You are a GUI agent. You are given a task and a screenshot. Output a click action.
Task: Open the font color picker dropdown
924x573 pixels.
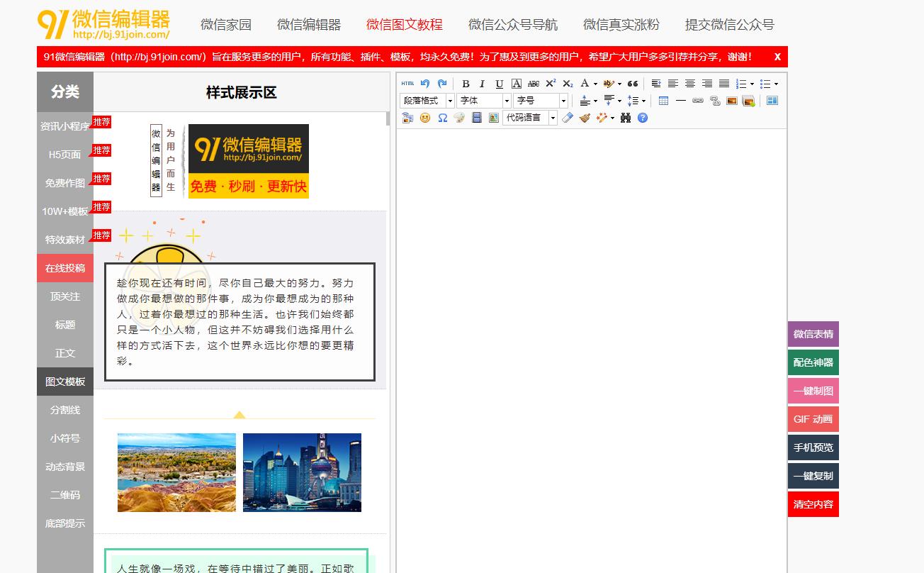coord(595,84)
